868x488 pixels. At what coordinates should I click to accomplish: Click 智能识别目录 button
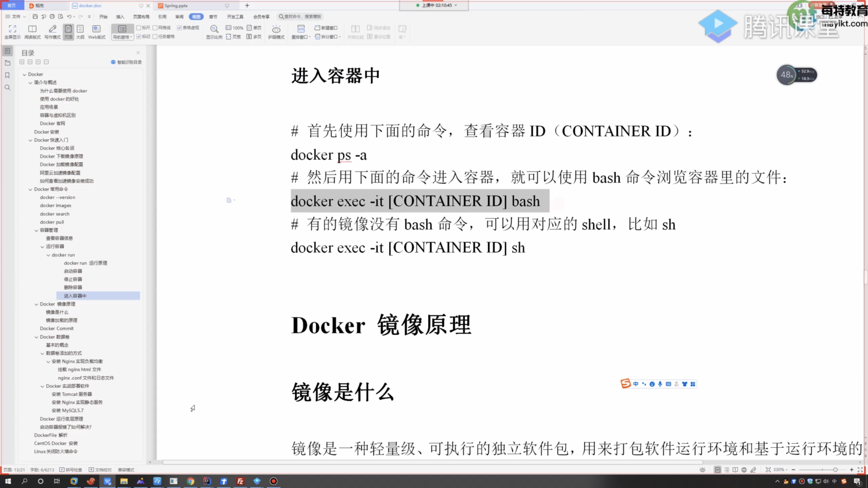point(126,62)
